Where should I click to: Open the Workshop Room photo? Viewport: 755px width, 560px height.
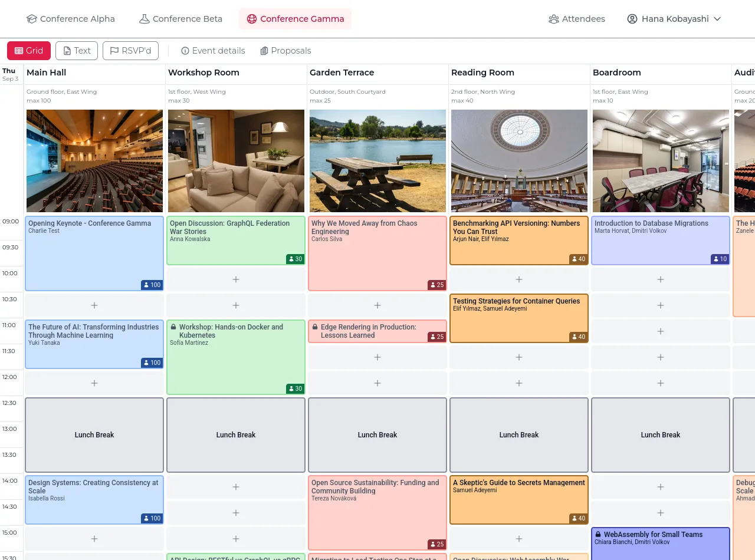236,161
